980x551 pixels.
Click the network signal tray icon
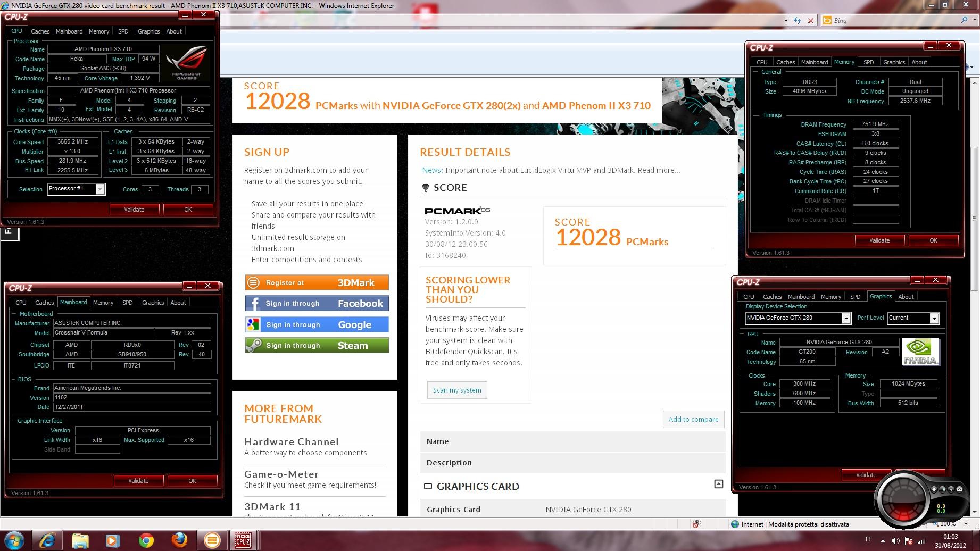[920, 541]
